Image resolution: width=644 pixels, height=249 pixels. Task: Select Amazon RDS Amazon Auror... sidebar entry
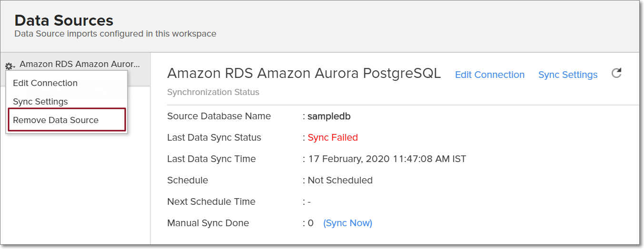(x=80, y=64)
